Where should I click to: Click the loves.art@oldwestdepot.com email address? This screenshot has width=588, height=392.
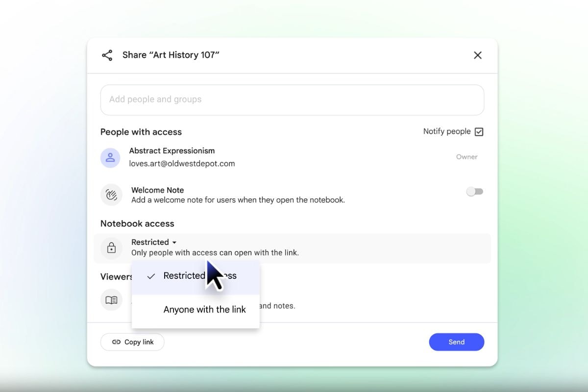click(x=182, y=164)
